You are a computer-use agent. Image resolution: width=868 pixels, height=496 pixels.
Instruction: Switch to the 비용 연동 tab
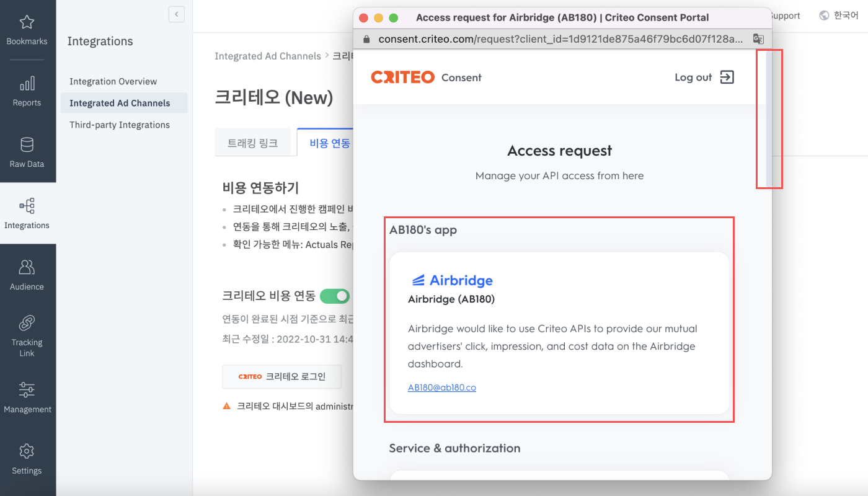(x=325, y=143)
